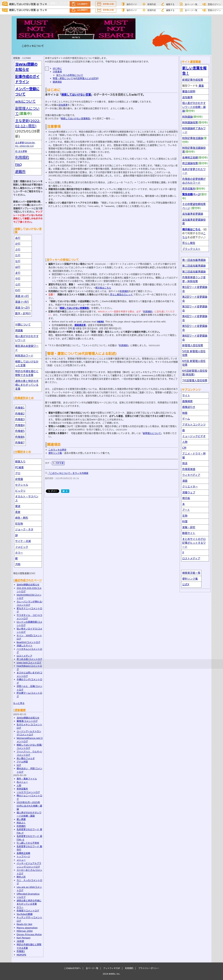Click the X ポスト share button
This screenshot has height=980, width=223.
tap(52, 491)
